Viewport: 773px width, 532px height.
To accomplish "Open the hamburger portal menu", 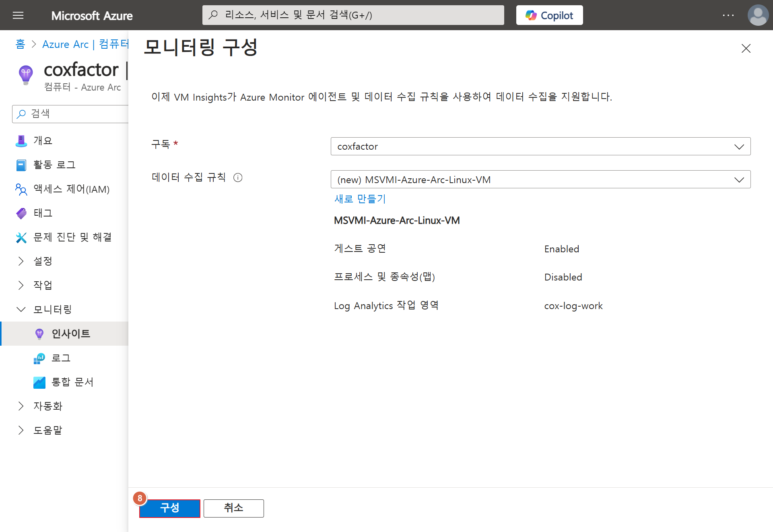I will pos(18,15).
